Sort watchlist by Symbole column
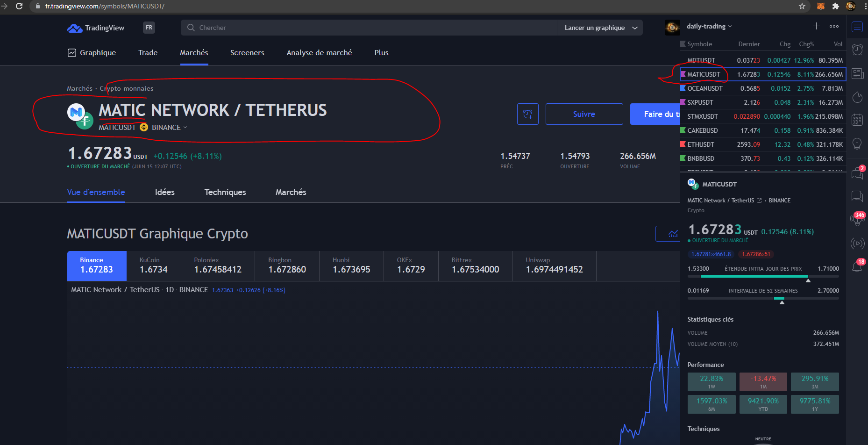Image resolution: width=868 pixels, height=445 pixels. [x=699, y=44]
